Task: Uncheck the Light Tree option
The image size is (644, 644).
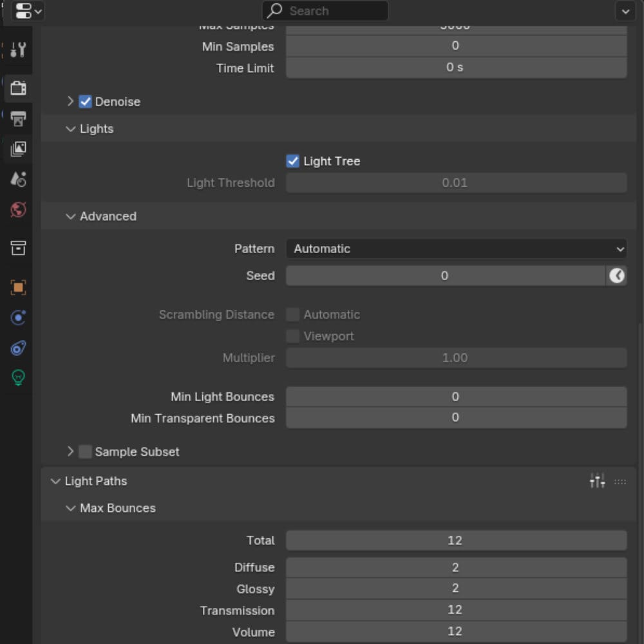Action: 293,161
